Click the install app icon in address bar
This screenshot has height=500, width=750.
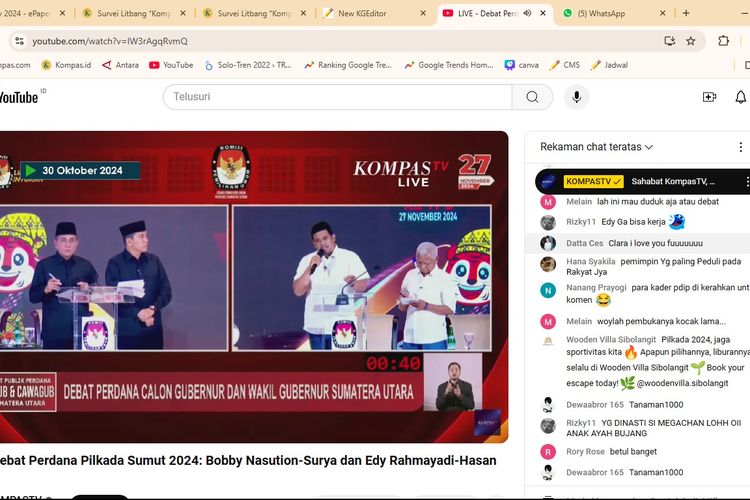coord(670,41)
